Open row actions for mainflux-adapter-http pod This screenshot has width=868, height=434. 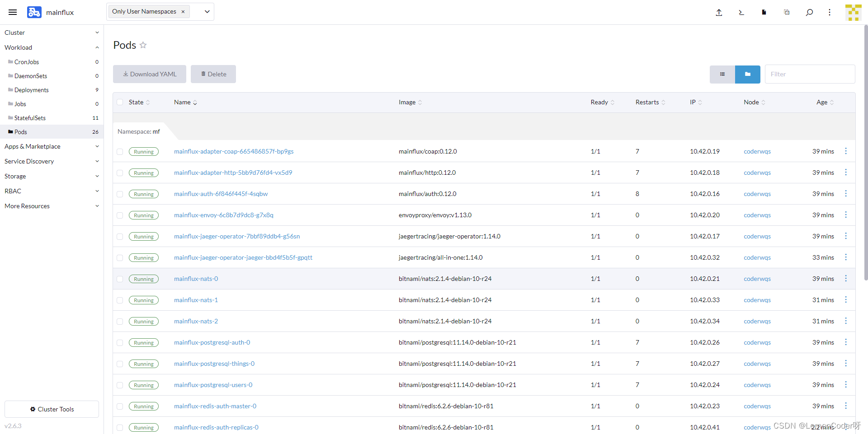[x=846, y=172]
